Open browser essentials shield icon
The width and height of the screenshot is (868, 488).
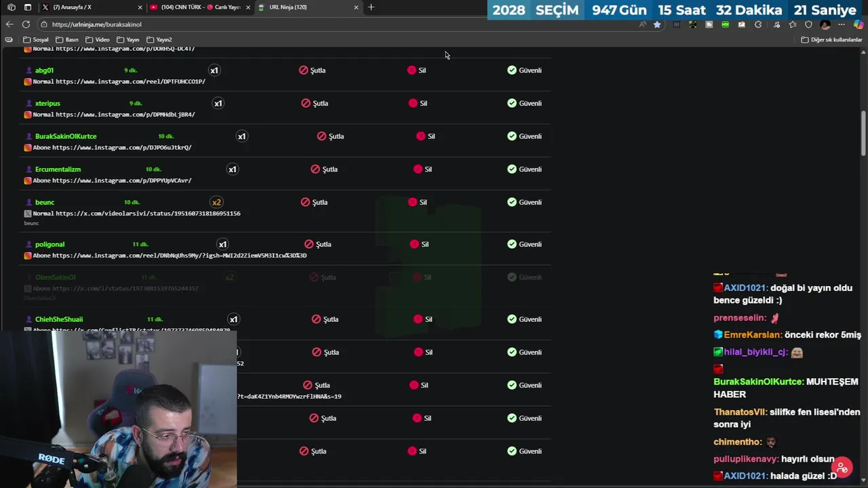click(808, 24)
